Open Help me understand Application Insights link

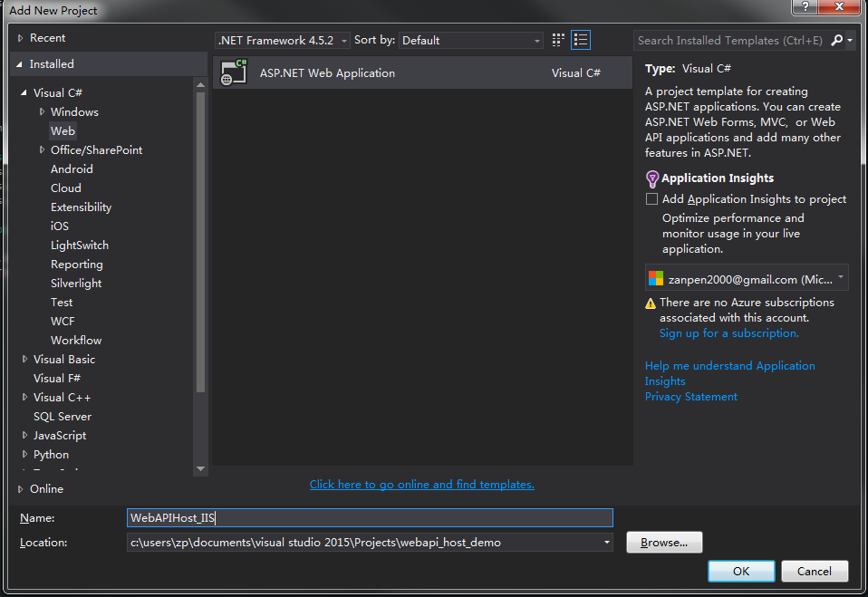[x=729, y=373]
